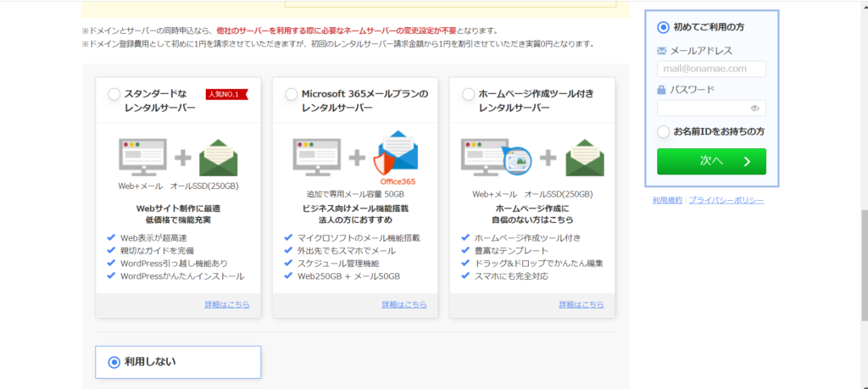Open 詳細はこちら in the standard server card
This screenshot has width=868, height=389.
227,304
